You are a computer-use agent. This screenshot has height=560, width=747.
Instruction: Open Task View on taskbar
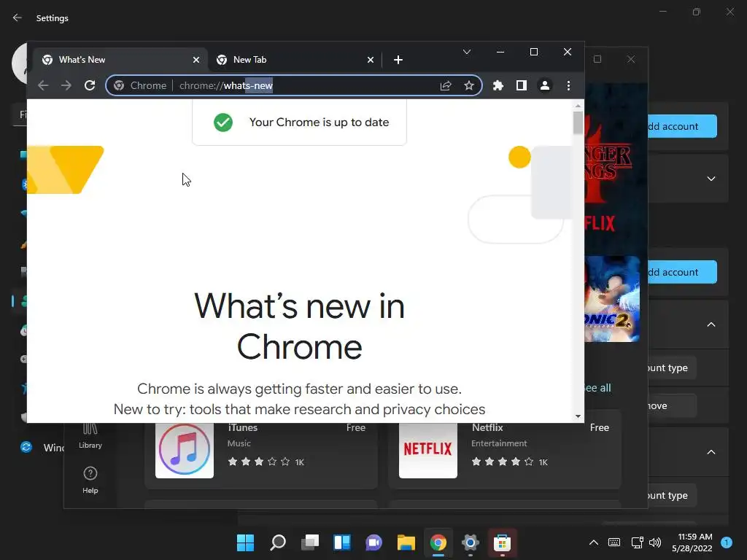[310, 542]
